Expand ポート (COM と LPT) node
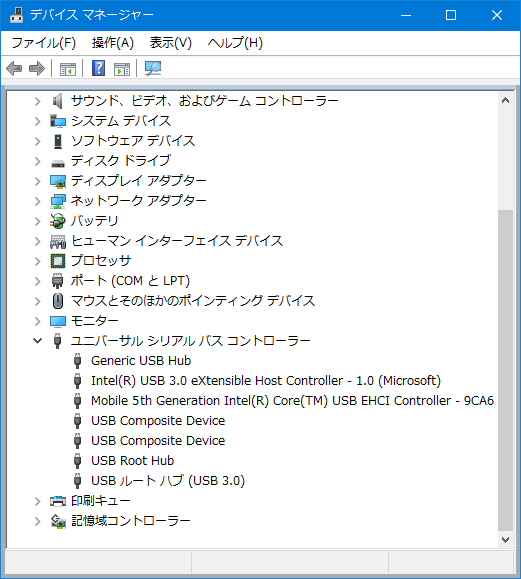This screenshot has height=579, width=521. pos(37,281)
